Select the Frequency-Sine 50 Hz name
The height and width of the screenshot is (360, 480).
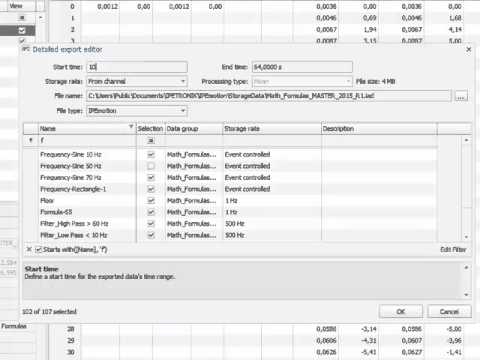(71, 166)
